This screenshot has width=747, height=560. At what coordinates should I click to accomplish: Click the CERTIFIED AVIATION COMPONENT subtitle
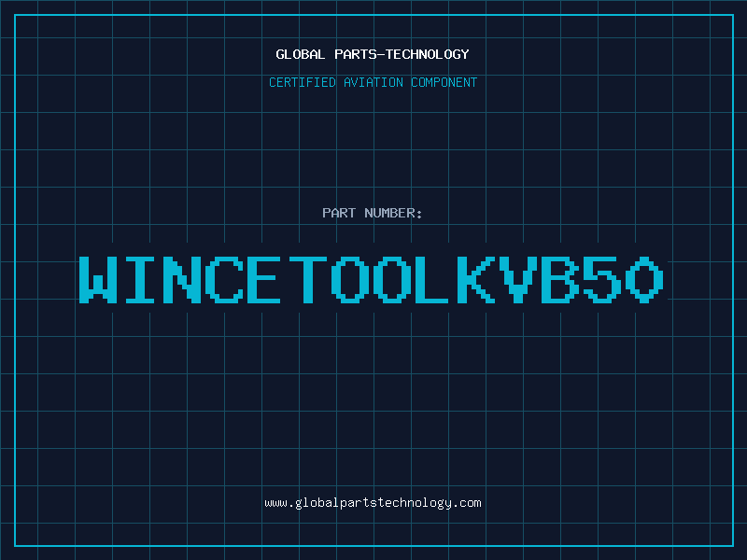pyautogui.click(x=373, y=82)
